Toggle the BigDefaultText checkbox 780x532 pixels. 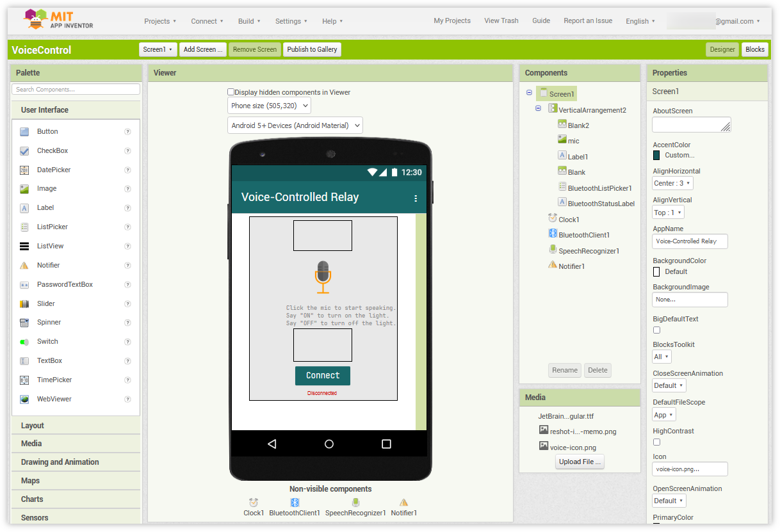(x=656, y=330)
